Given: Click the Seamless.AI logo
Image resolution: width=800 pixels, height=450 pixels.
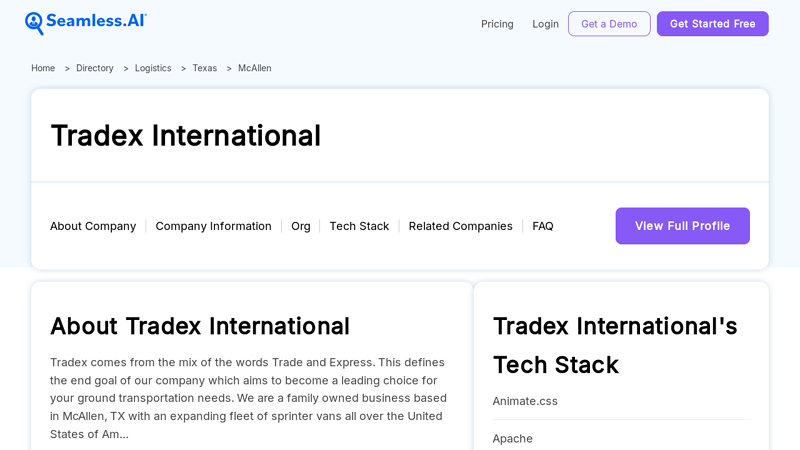Looking at the screenshot, I should [86, 23].
